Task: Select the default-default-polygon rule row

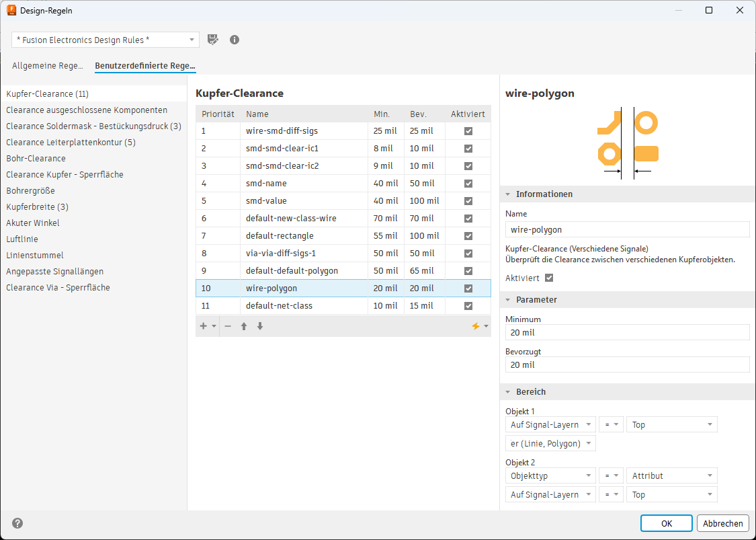Action: pos(343,271)
